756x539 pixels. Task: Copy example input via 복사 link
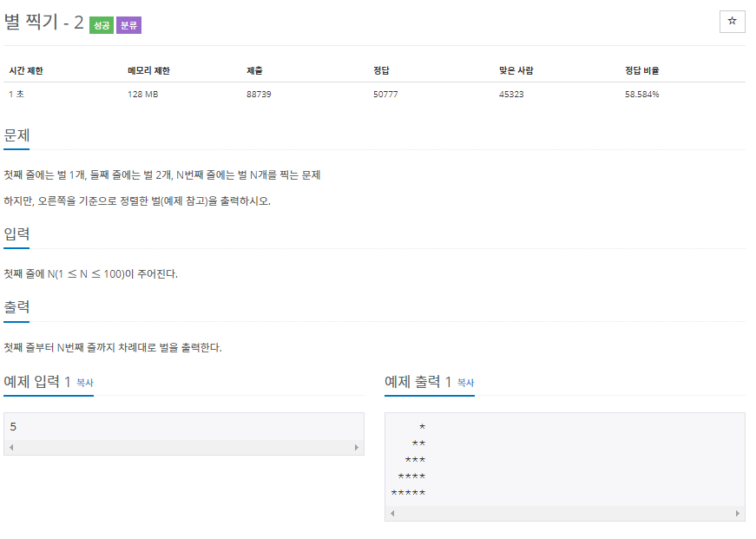coord(85,383)
